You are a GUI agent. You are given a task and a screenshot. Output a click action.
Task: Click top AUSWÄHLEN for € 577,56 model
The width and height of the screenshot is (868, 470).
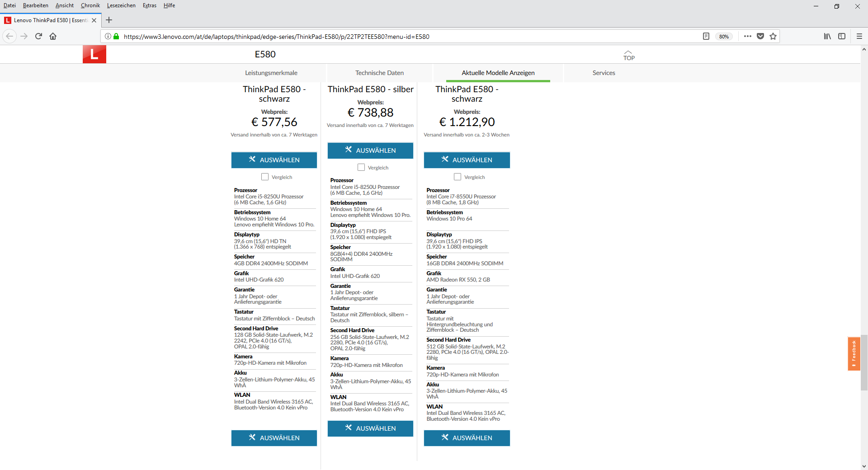click(x=274, y=160)
